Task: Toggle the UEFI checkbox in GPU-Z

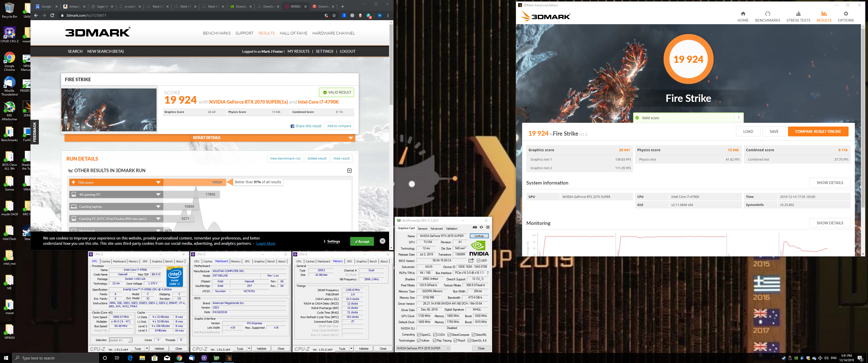Action: click(x=478, y=261)
